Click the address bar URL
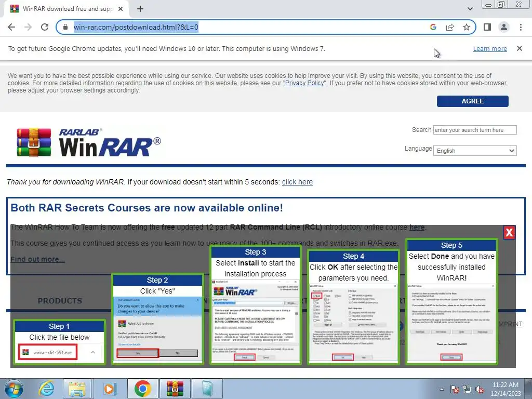This screenshot has width=532, height=399. 136,27
